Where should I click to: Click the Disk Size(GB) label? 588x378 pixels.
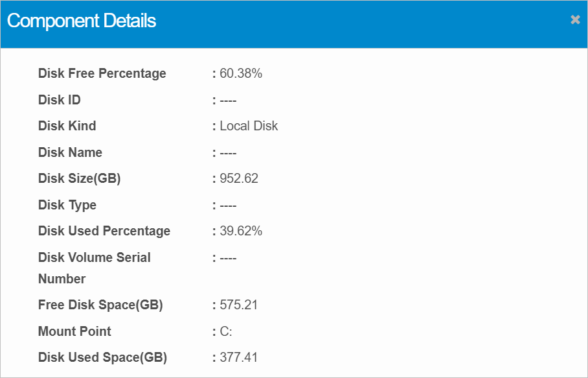point(80,178)
